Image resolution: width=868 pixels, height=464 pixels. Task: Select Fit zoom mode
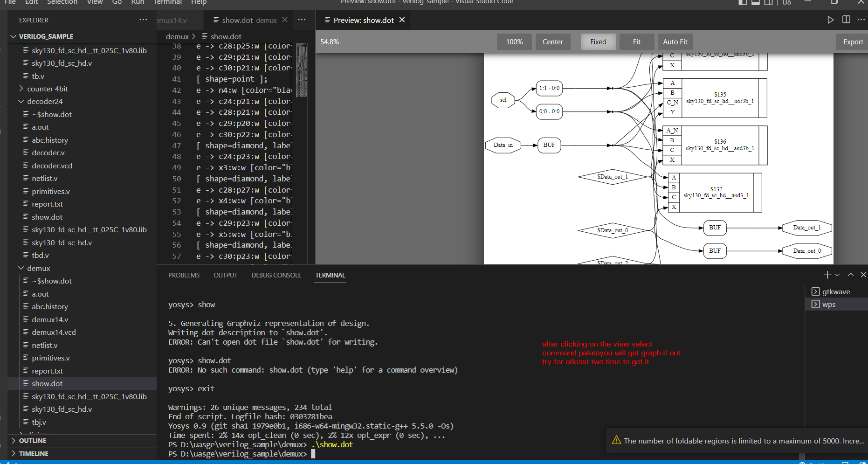coord(636,42)
